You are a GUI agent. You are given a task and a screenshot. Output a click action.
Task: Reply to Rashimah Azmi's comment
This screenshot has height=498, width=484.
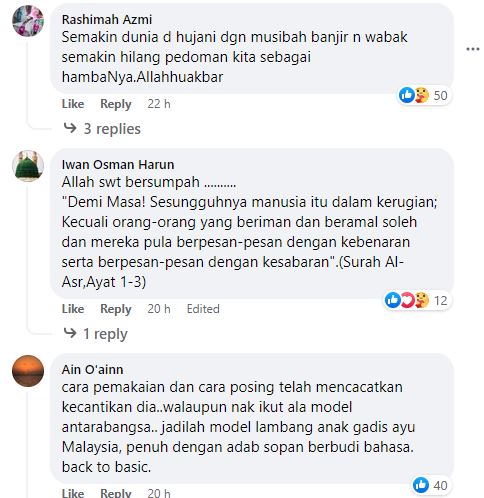[116, 104]
